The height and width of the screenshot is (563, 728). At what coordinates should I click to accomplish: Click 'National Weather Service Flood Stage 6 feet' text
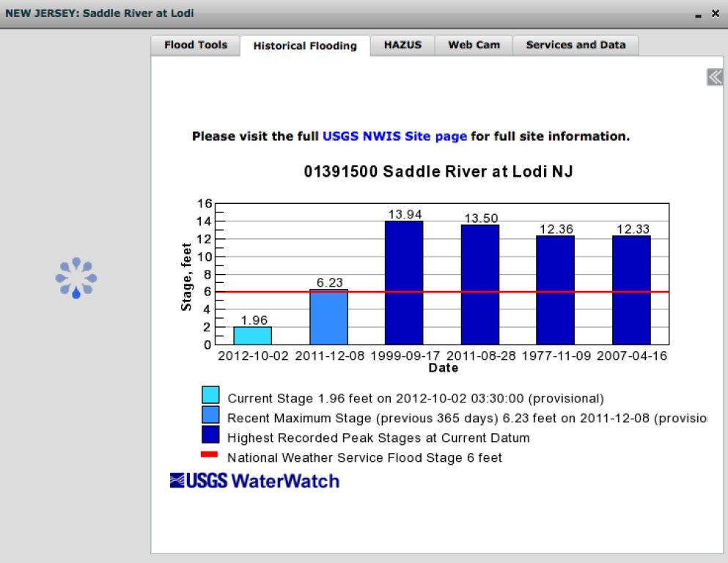[x=364, y=458]
